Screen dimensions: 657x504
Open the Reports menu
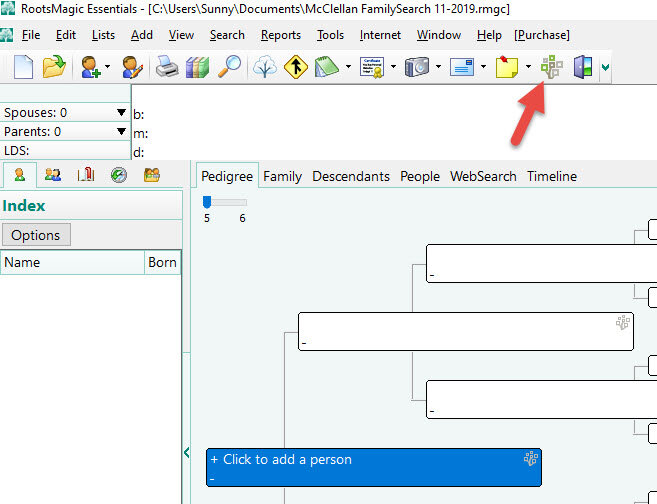point(281,35)
